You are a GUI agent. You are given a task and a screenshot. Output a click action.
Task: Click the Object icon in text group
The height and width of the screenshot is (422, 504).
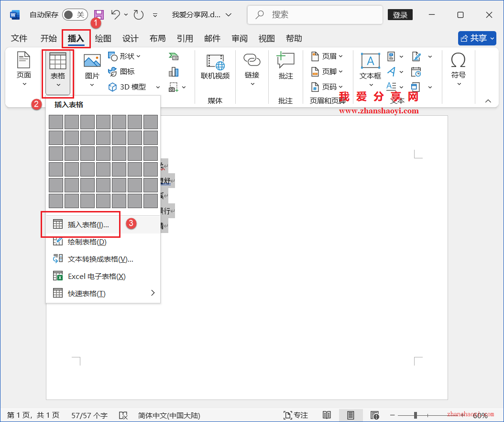coord(416,87)
